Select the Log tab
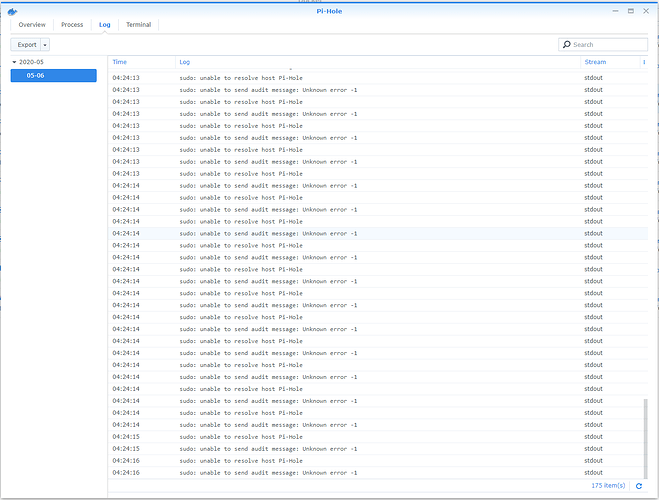659x500 pixels. [x=104, y=24]
